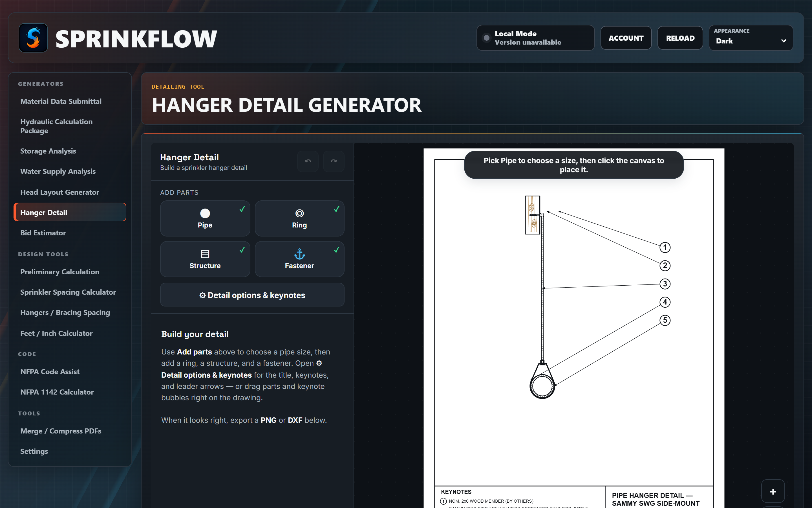Go to Storage Analysis

pos(70,151)
